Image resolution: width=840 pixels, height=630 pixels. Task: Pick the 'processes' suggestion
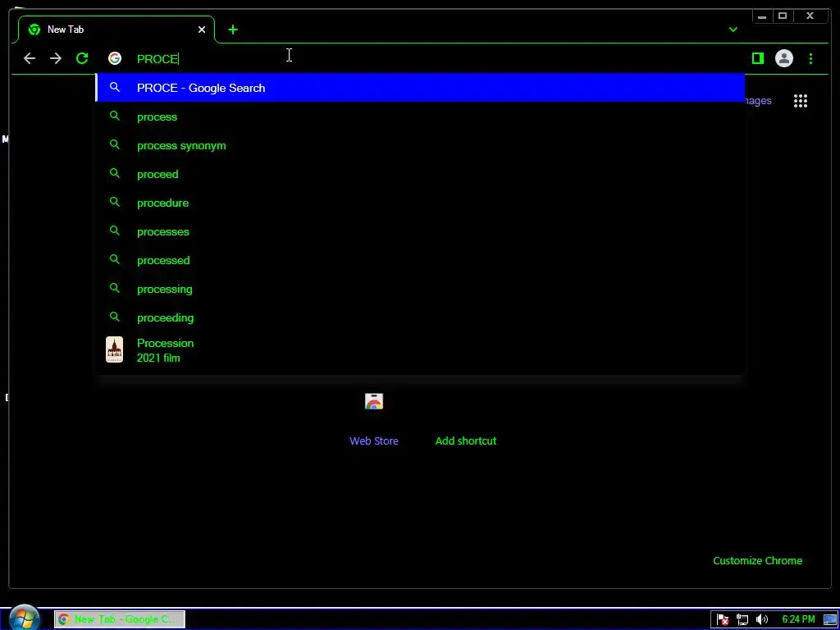point(420,231)
